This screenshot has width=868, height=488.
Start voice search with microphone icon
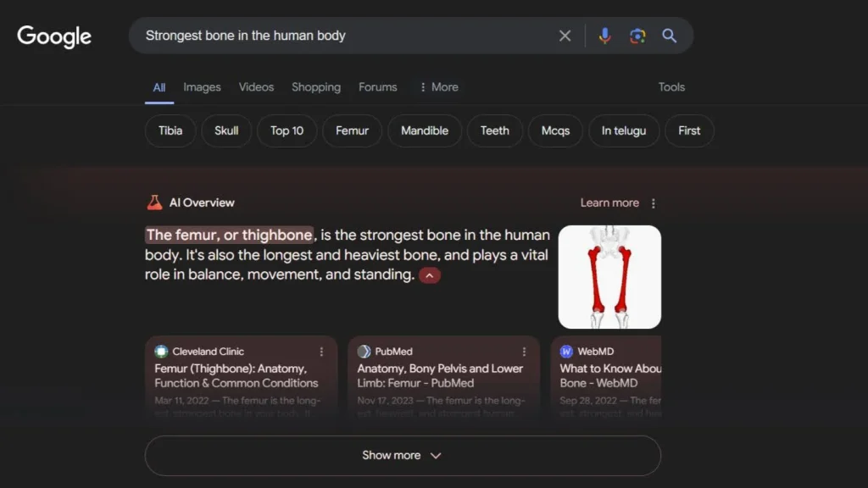coord(604,36)
